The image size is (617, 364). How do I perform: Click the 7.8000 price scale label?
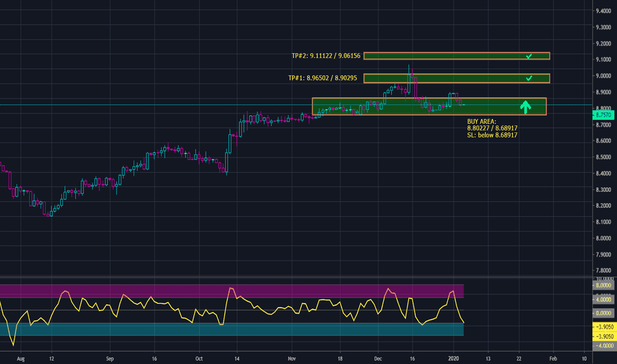602,270
